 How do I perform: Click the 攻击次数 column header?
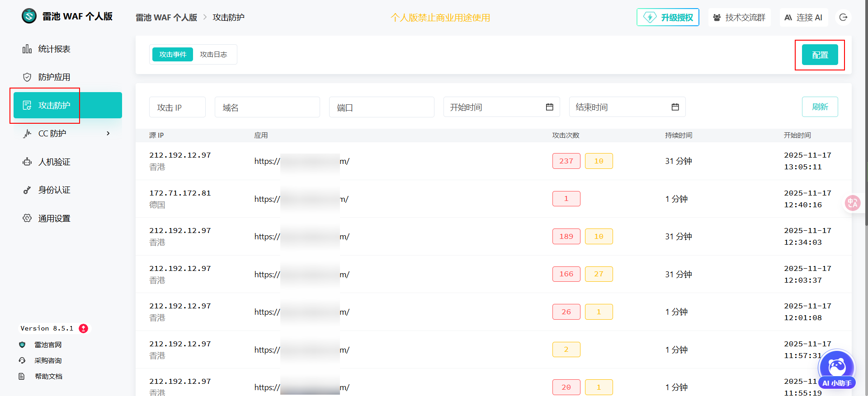566,135
